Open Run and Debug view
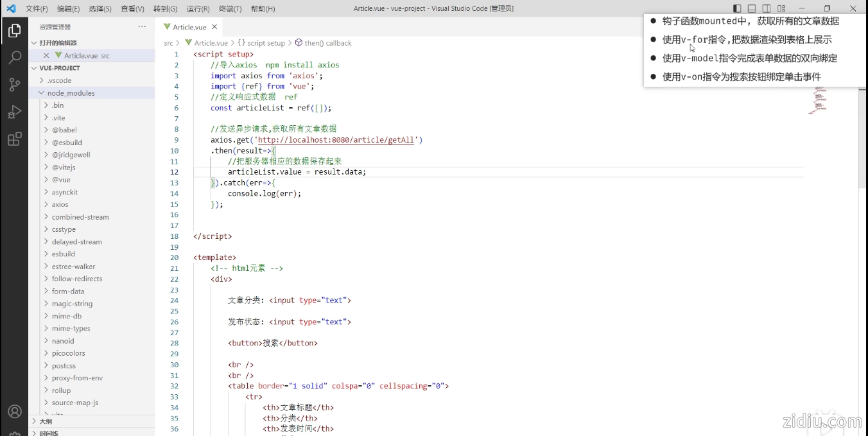The height and width of the screenshot is (436, 868). (14, 112)
